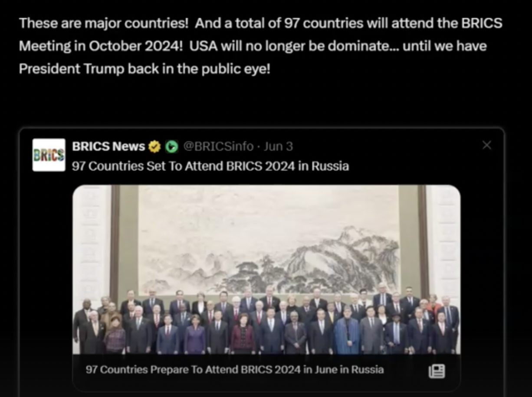Click the article newspaper icon
Image resolution: width=532 pixels, height=397 pixels.
(437, 371)
